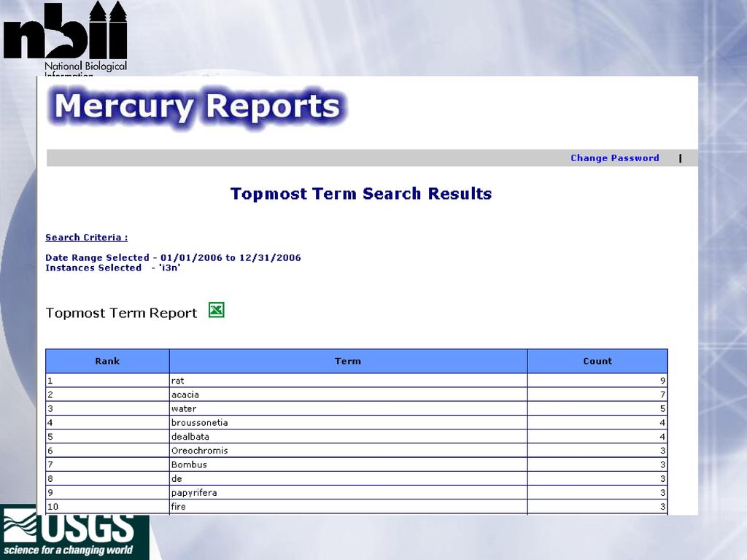
Task: Click count 5 in the water row
Action: click(662, 408)
